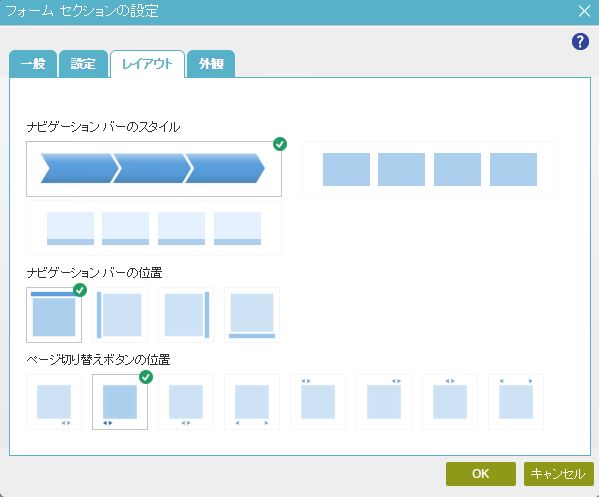Screen dimensions: 599x497
Task: Set navigation bar position to top
Action: coord(54,315)
